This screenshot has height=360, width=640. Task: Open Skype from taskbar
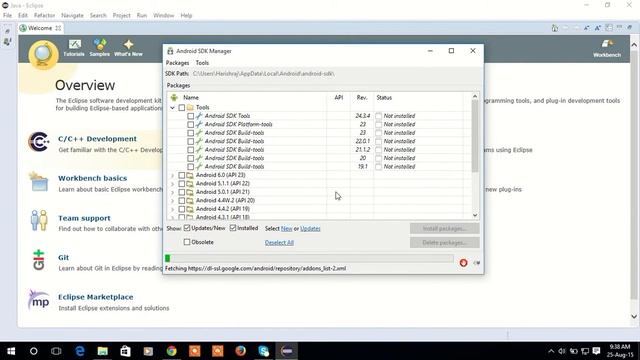coord(264,351)
